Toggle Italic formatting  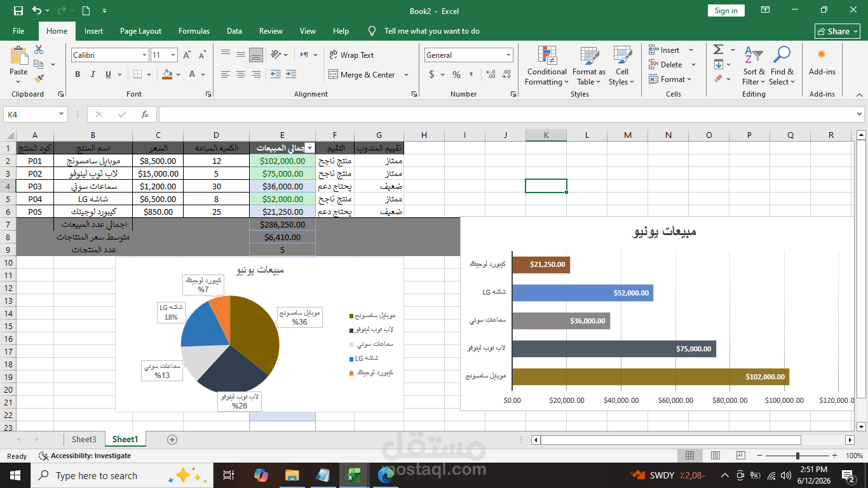[93, 74]
